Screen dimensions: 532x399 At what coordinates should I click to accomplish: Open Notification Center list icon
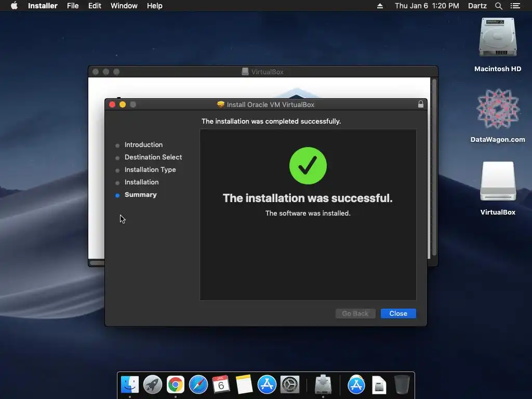(515, 6)
